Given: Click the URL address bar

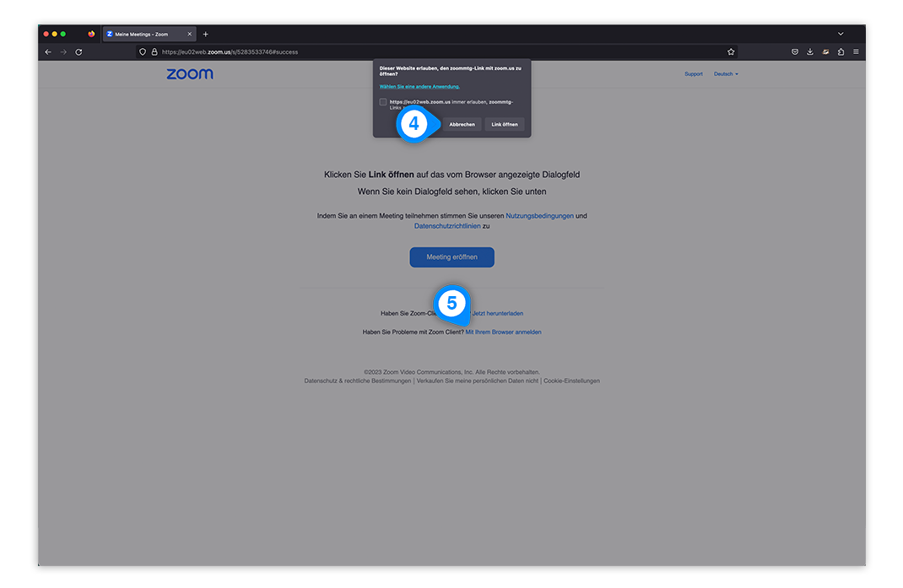Looking at the screenshot, I should click(438, 51).
